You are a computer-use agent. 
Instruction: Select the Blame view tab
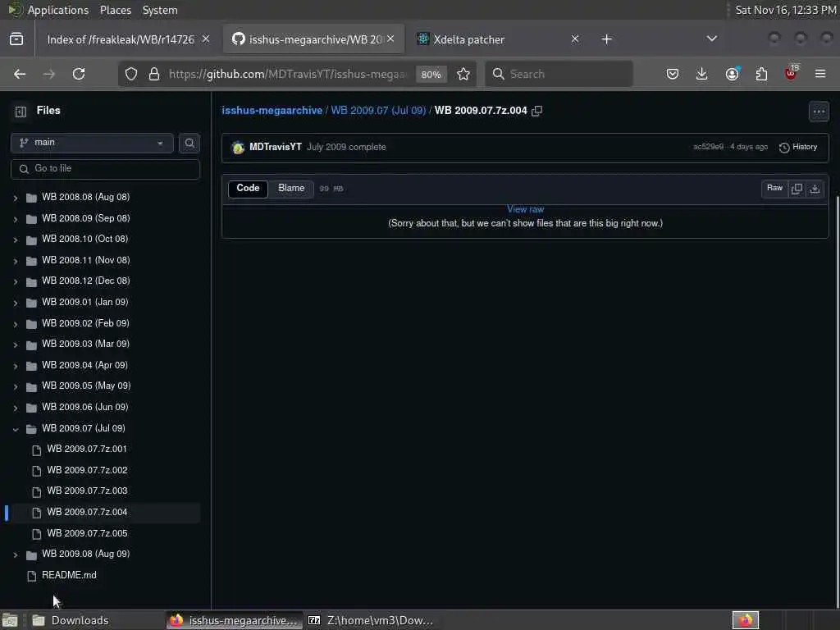(x=291, y=189)
